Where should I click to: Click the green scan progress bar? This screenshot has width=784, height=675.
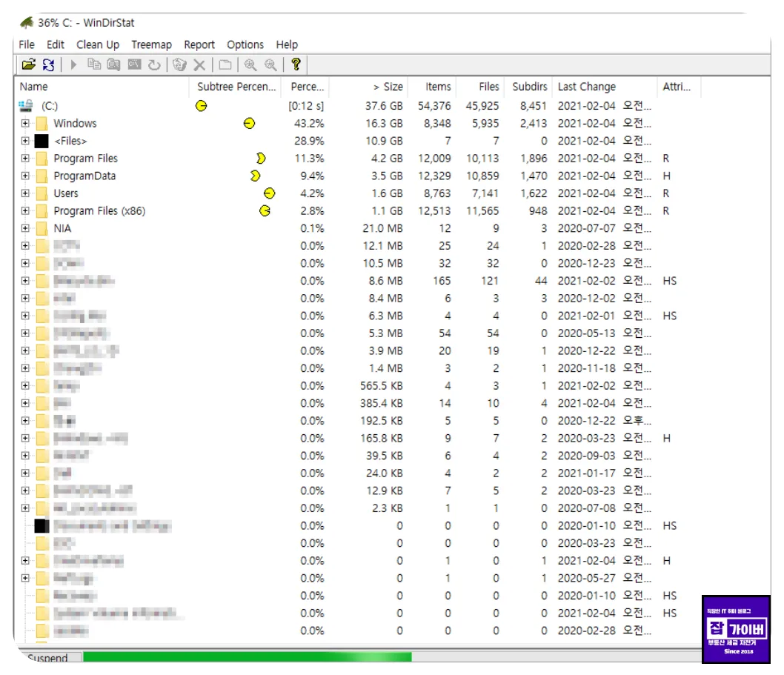(247, 656)
